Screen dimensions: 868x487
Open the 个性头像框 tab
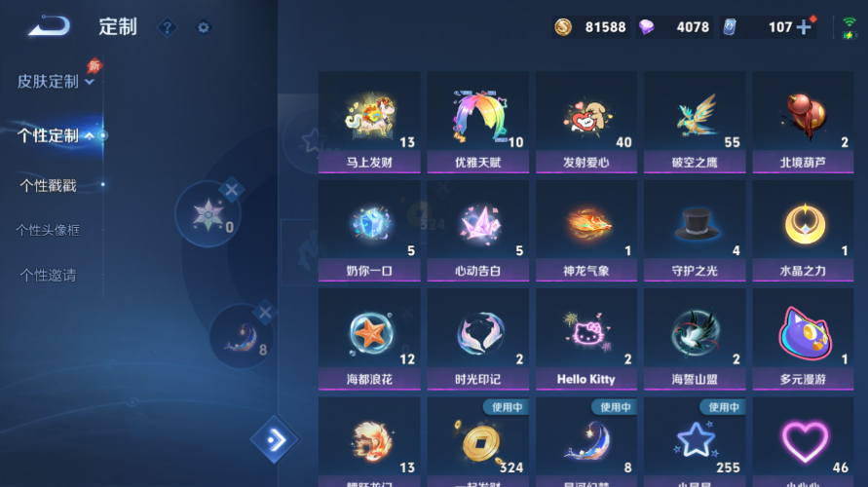click(48, 230)
